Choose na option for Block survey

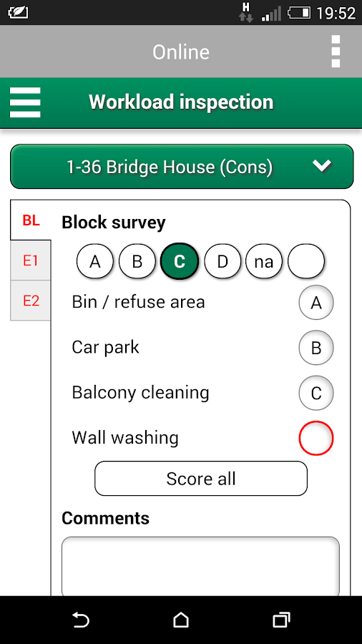pyautogui.click(x=264, y=261)
